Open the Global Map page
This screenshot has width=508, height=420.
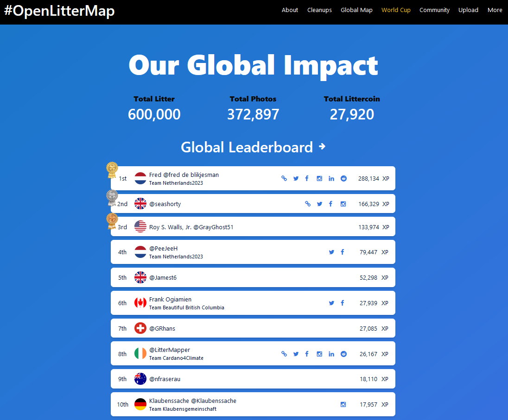tap(356, 10)
